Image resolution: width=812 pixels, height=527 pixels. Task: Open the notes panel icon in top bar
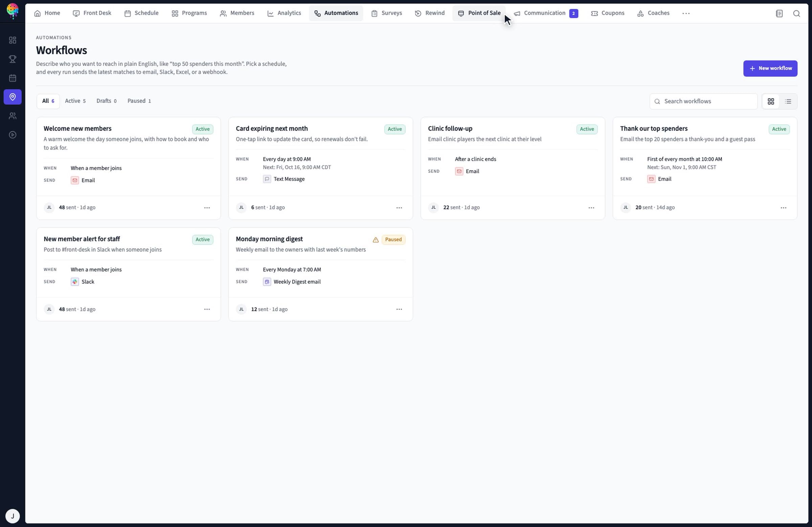click(779, 13)
